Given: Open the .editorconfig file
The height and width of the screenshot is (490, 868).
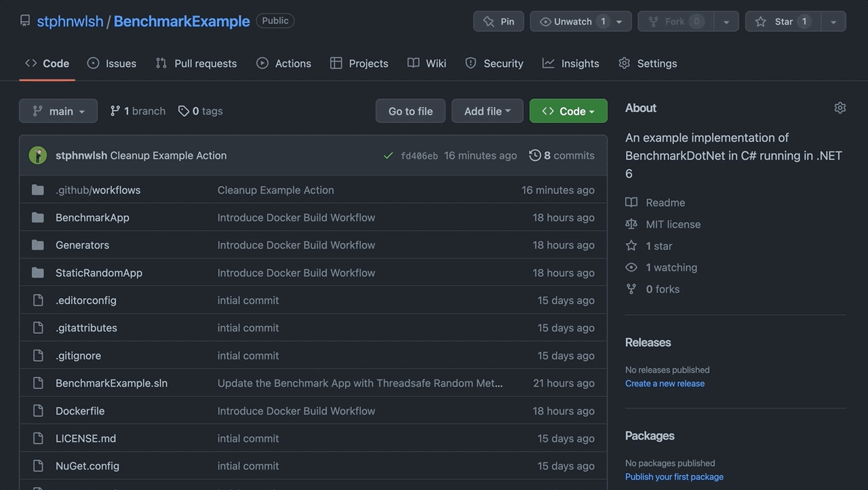Looking at the screenshot, I should 86,300.
